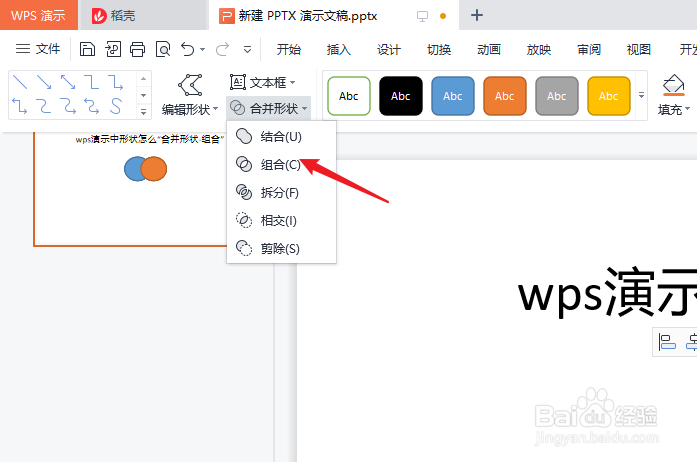Click the Edit Shape (编辑形状) icon
Viewport: 697px width, 462px height.
click(190, 85)
